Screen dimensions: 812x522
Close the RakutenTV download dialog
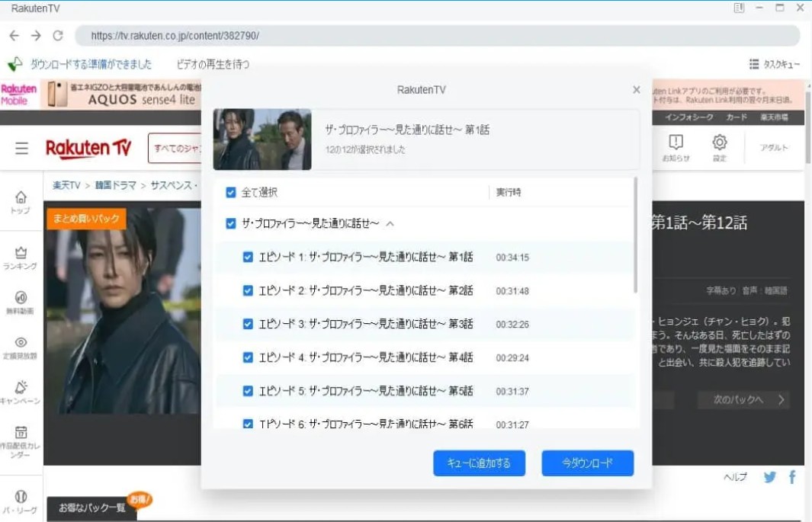tap(637, 89)
